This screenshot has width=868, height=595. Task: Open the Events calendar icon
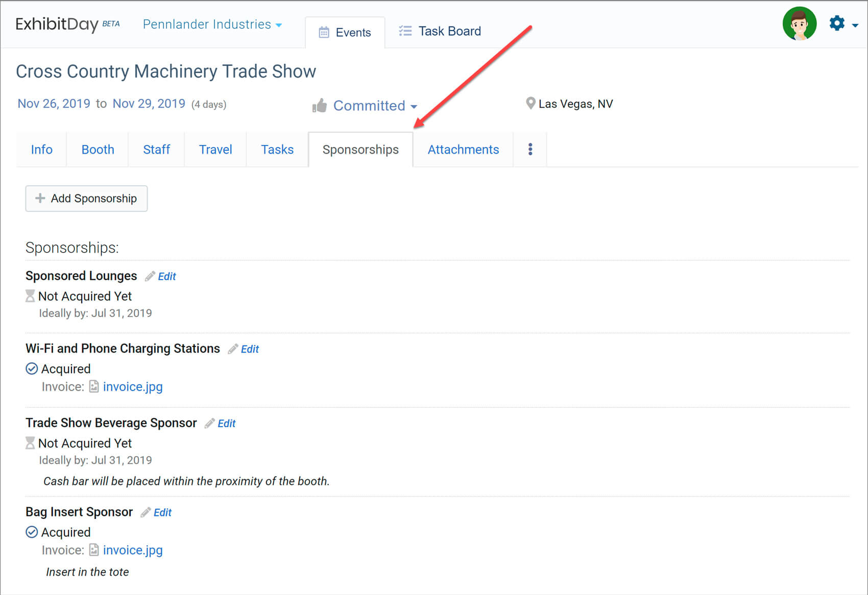pos(324,32)
